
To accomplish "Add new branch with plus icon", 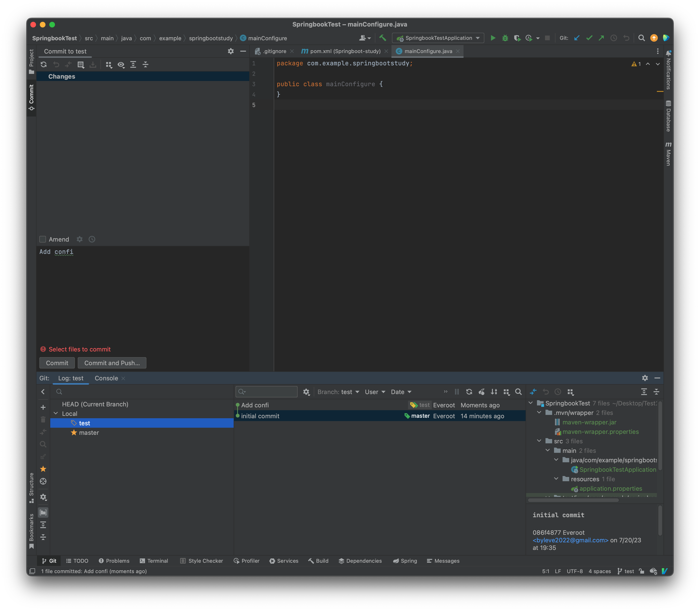I will click(x=43, y=407).
